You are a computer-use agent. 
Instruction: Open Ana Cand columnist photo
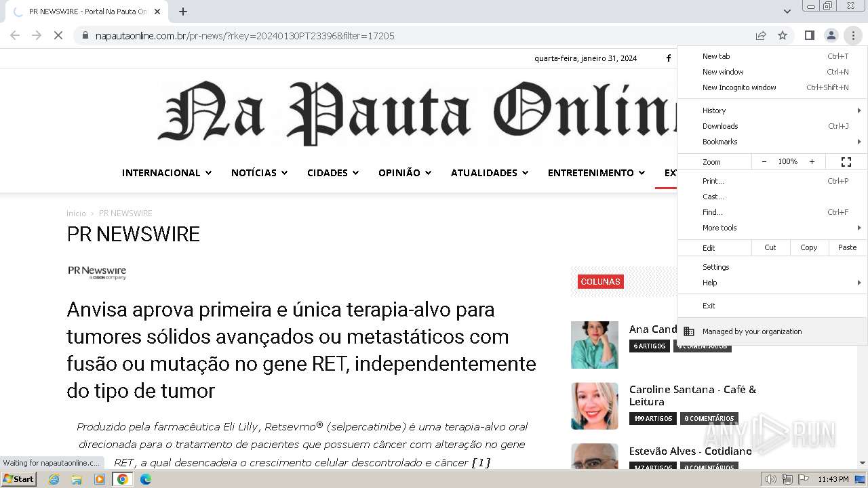click(x=595, y=345)
